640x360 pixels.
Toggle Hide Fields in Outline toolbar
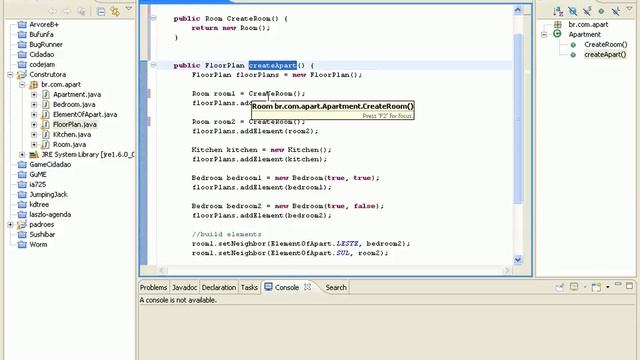pyautogui.click(x=573, y=11)
